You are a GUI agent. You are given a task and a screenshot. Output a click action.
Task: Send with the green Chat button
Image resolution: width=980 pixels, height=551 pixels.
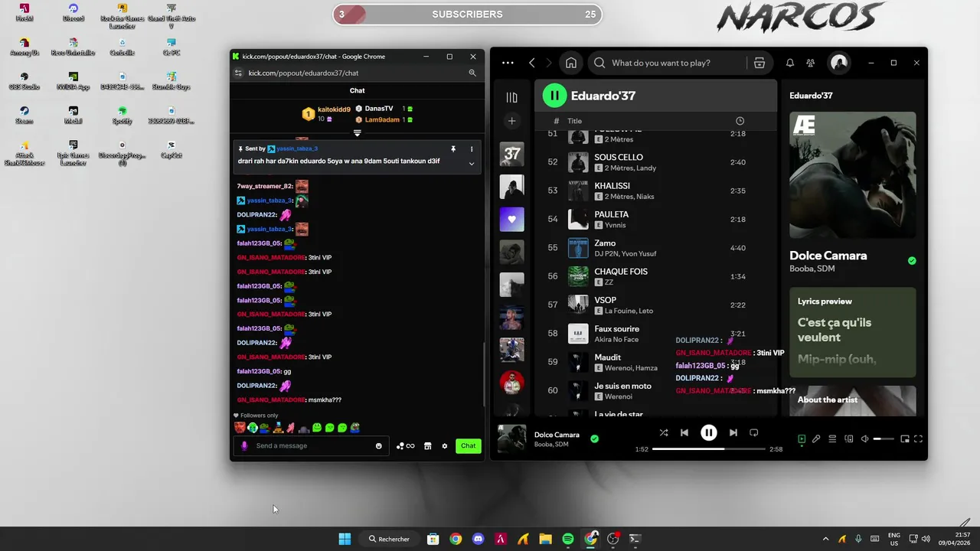point(468,445)
